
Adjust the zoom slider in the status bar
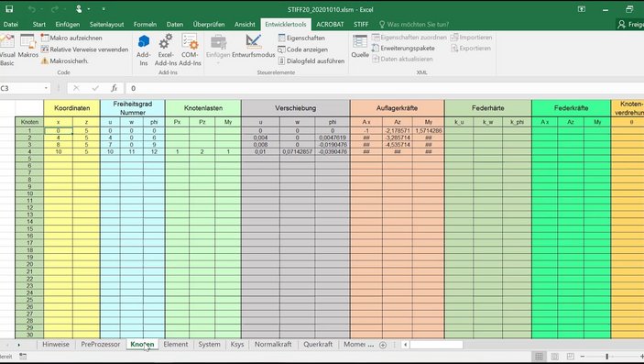606,356
